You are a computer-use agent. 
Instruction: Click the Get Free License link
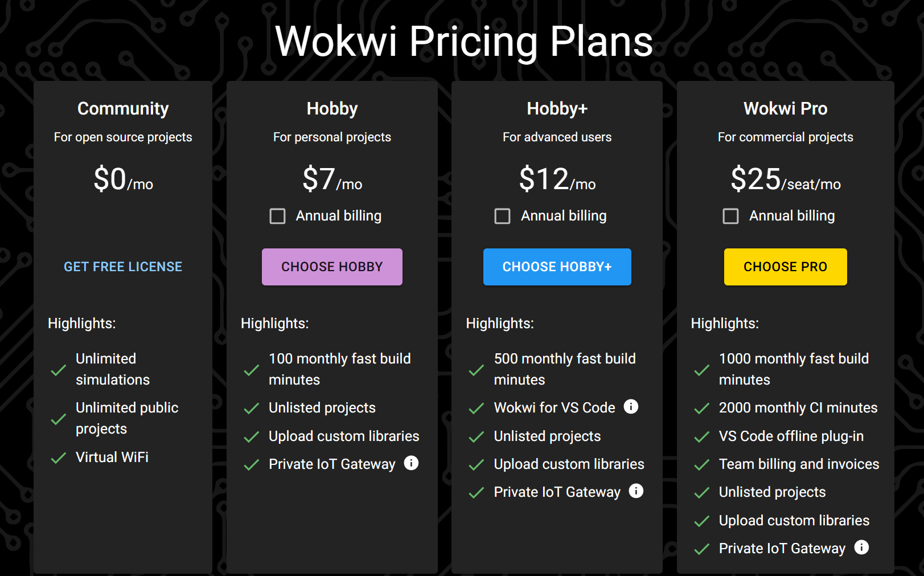pyautogui.click(x=123, y=267)
